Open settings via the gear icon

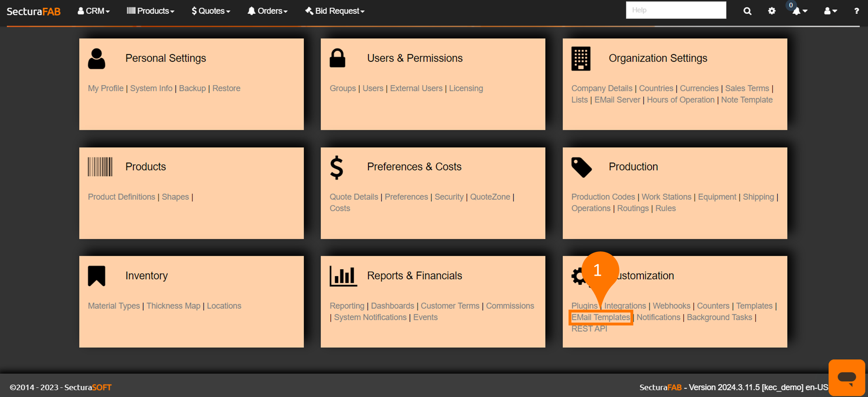772,11
